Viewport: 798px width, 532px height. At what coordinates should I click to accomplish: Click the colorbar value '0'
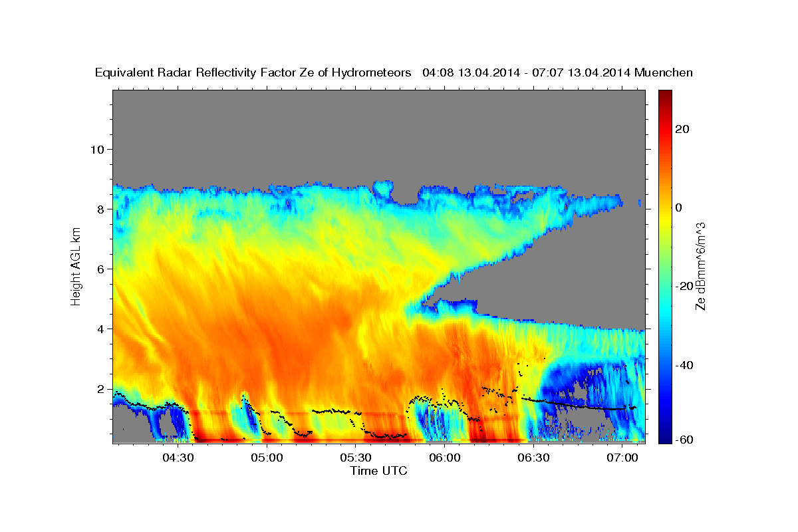[679, 207]
